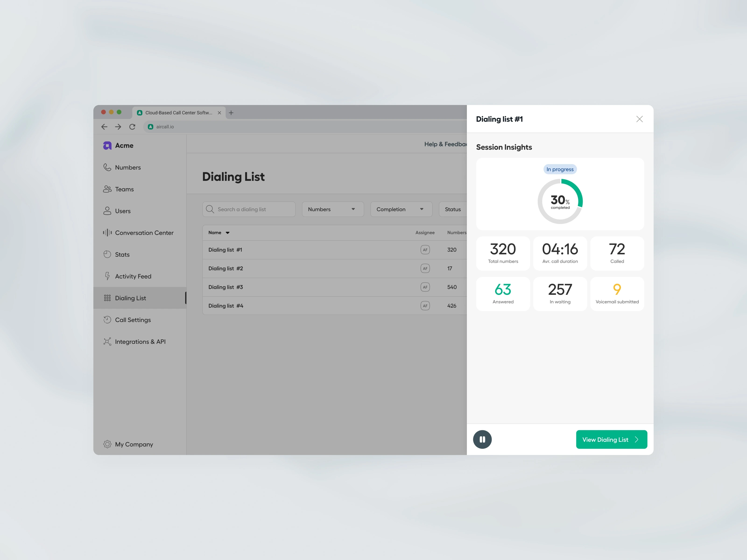Click the View Dialing List button
The height and width of the screenshot is (560, 747).
coord(611,440)
